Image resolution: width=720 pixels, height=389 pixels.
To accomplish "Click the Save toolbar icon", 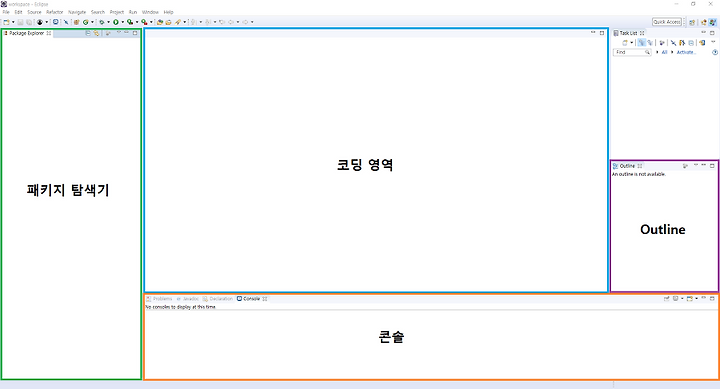I will click(x=20, y=22).
